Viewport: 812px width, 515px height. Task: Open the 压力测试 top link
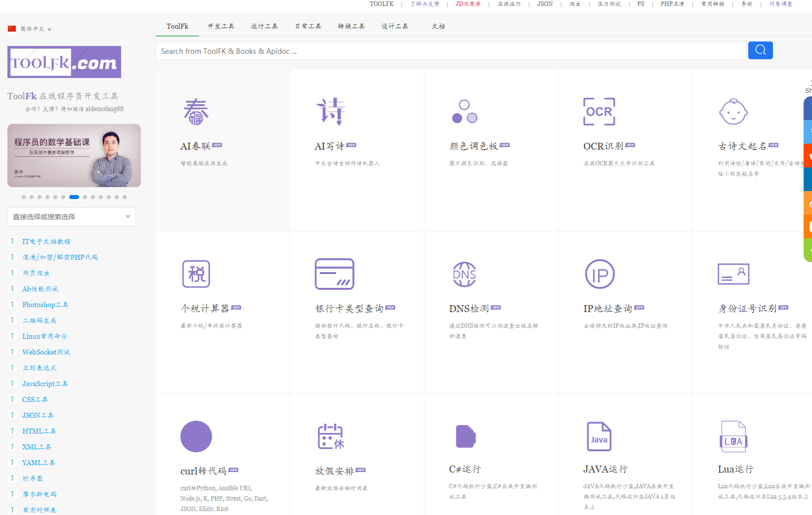609,4
